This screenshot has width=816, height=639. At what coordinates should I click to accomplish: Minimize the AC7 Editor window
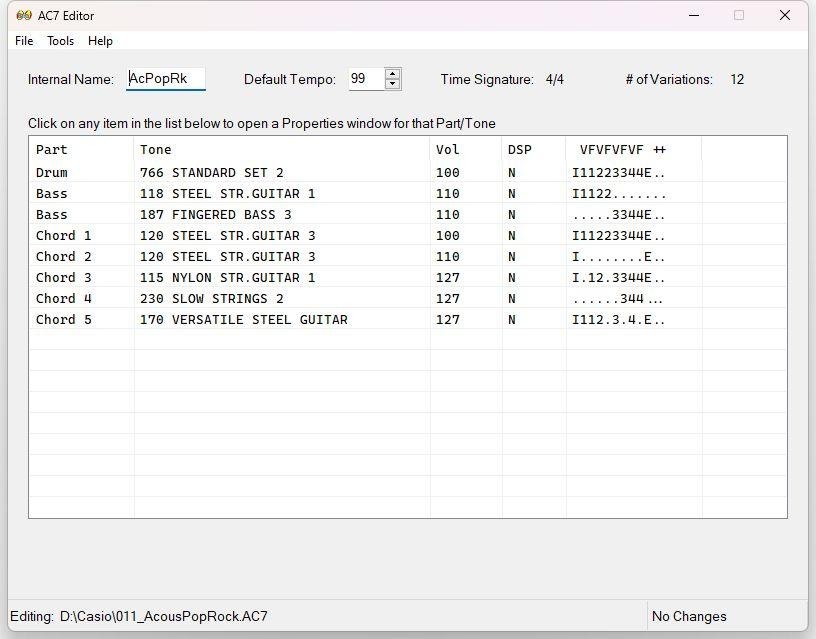click(694, 16)
